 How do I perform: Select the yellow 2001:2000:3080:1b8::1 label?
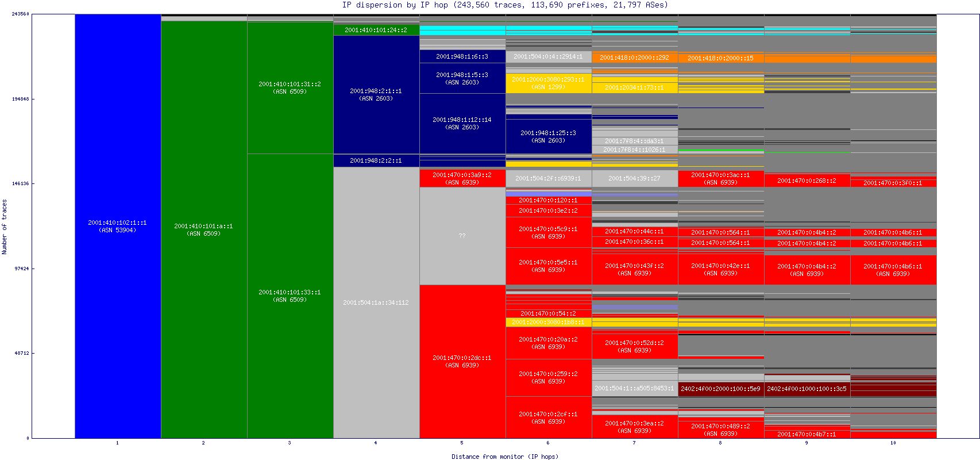549,322
